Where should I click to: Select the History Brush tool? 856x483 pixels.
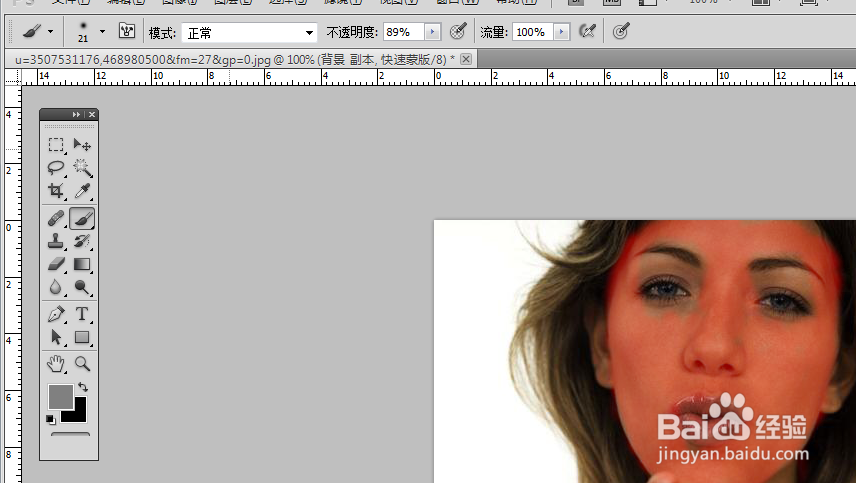click(82, 241)
